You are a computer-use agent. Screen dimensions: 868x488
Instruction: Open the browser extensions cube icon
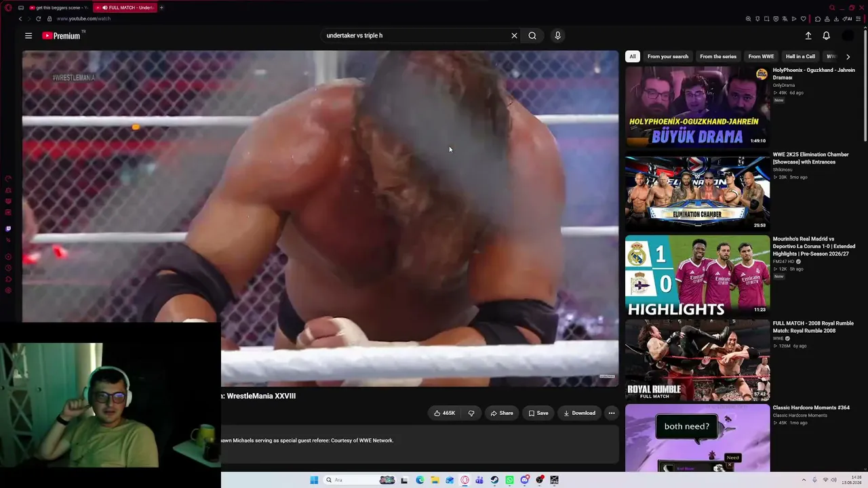pos(818,19)
